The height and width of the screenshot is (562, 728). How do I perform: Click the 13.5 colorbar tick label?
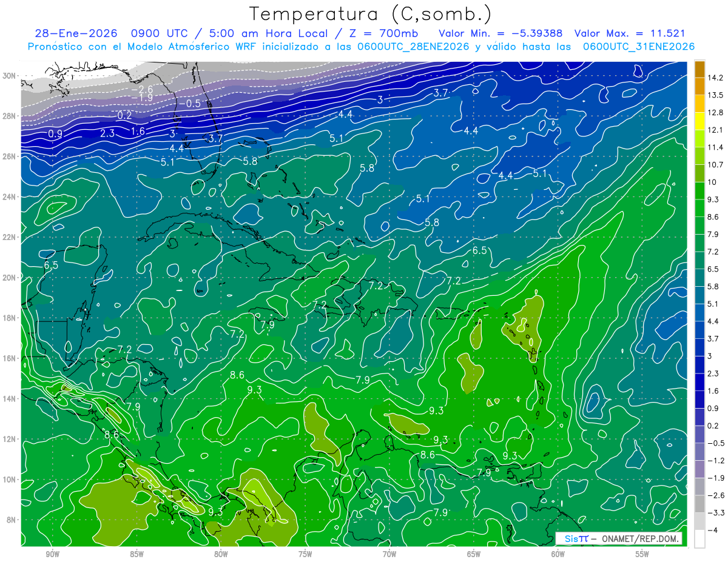[x=715, y=95]
